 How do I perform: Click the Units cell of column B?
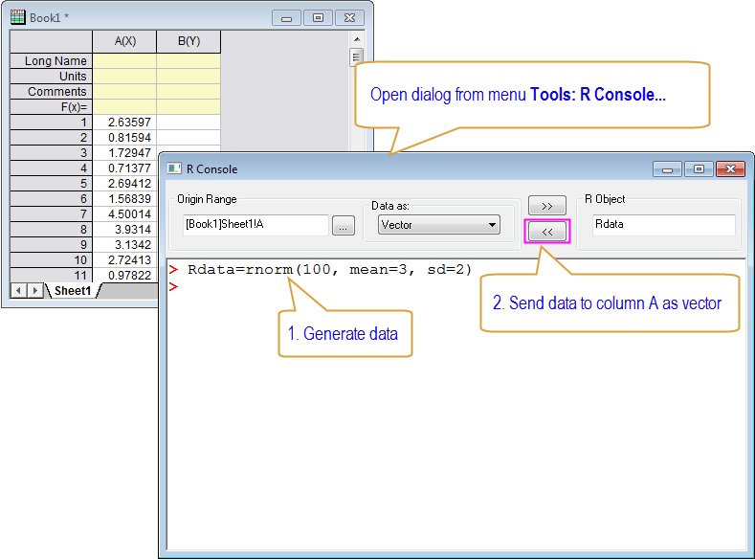[x=189, y=76]
